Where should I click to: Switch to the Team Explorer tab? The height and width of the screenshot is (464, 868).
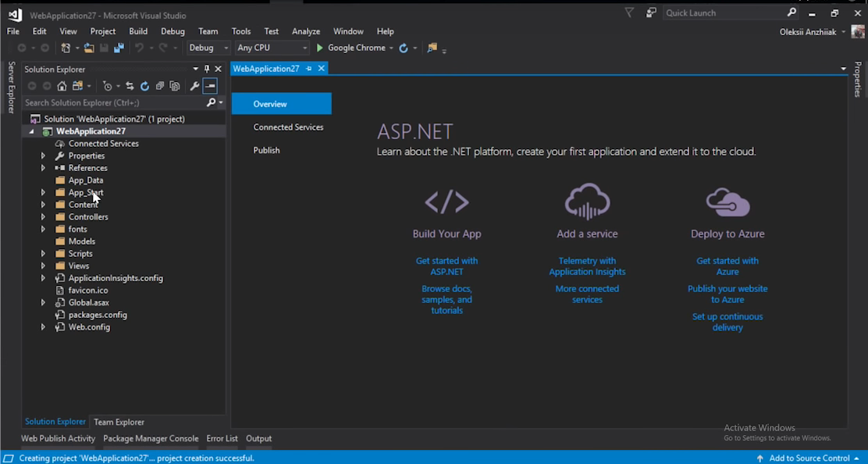click(119, 422)
